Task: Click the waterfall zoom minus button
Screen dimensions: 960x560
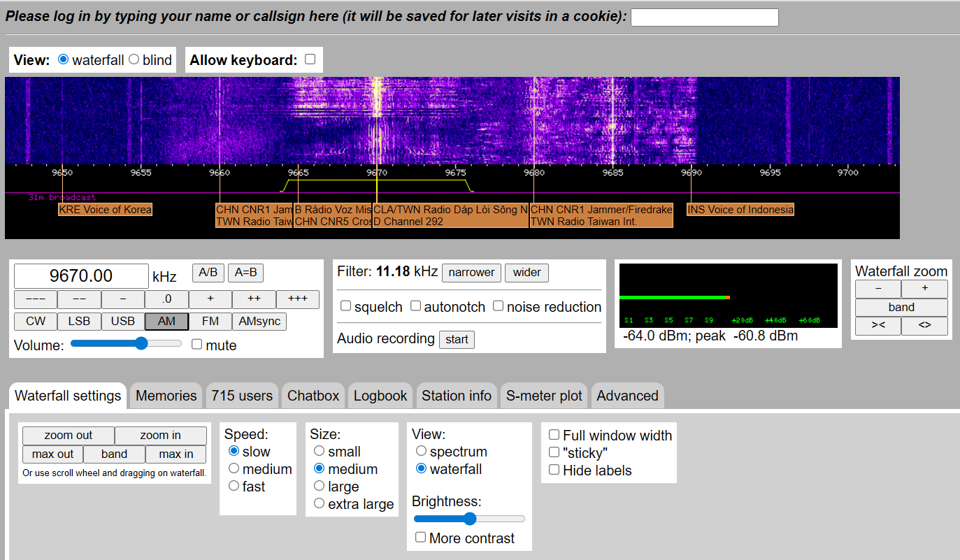Action: click(x=878, y=289)
